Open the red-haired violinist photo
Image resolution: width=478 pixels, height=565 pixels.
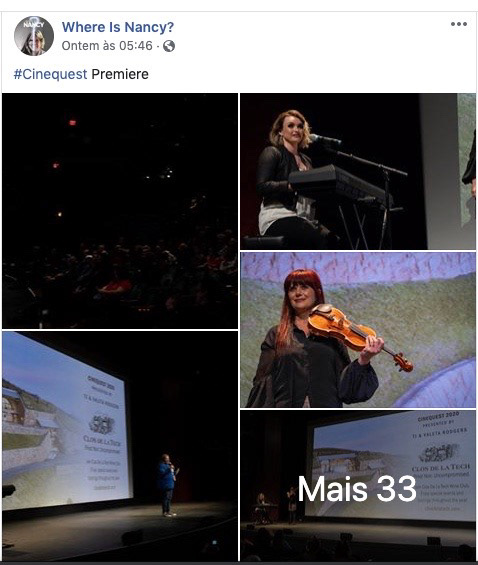(x=358, y=330)
